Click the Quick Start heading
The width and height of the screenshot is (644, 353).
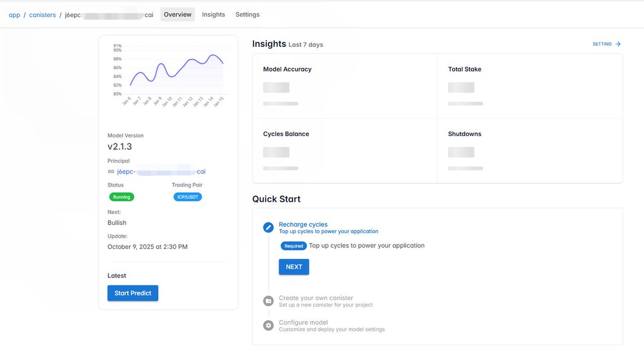tap(276, 199)
